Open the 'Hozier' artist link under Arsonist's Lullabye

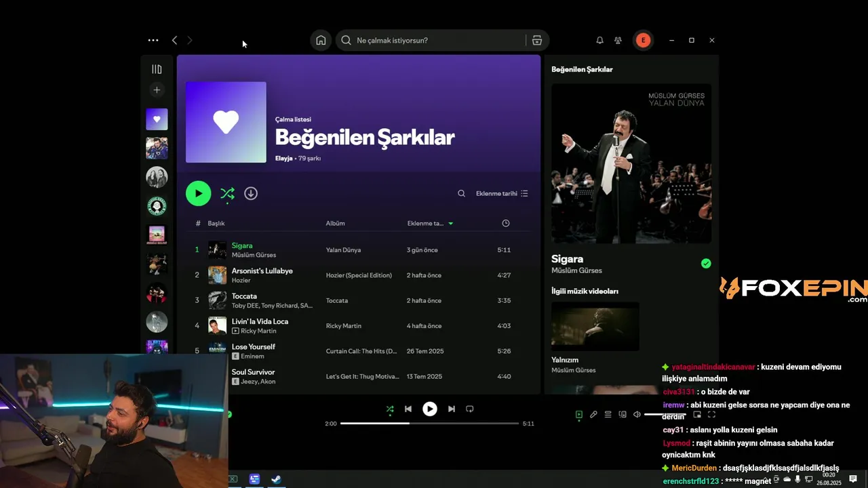click(x=241, y=281)
